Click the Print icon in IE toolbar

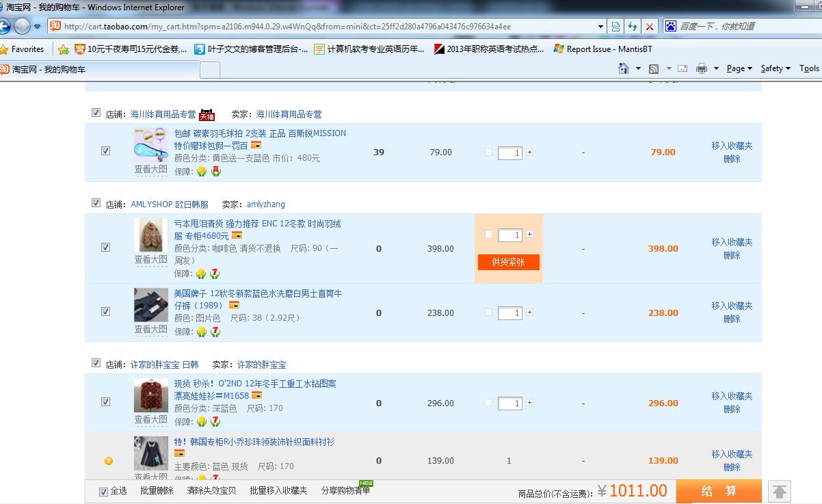click(x=701, y=68)
